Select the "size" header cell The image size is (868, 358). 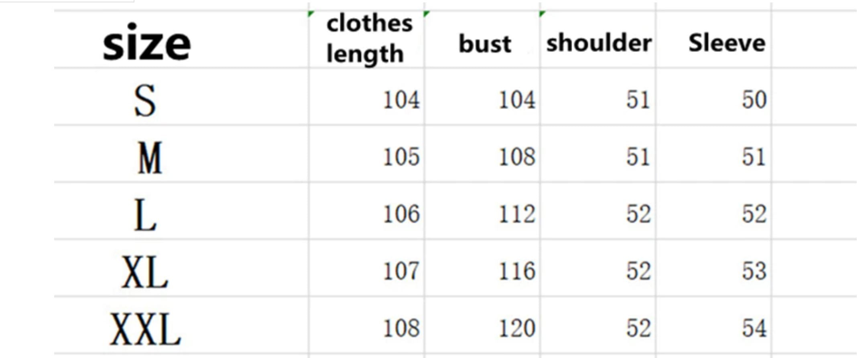pyautogui.click(x=146, y=42)
